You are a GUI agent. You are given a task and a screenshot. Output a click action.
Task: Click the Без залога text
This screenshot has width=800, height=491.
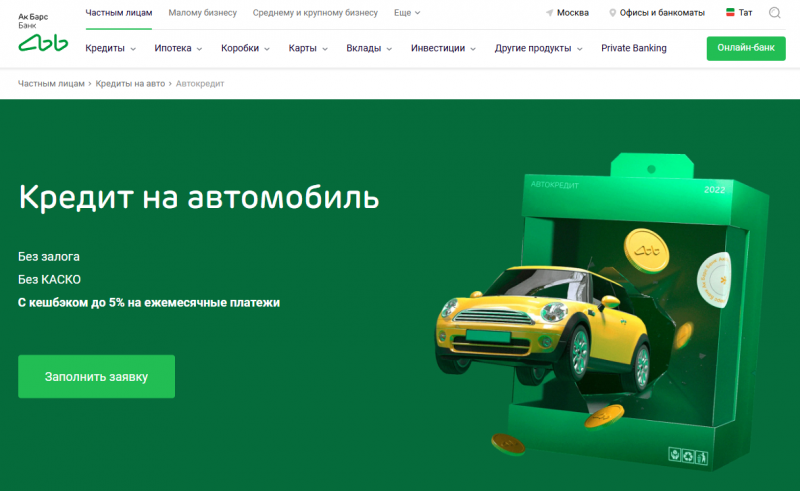pos(49,257)
